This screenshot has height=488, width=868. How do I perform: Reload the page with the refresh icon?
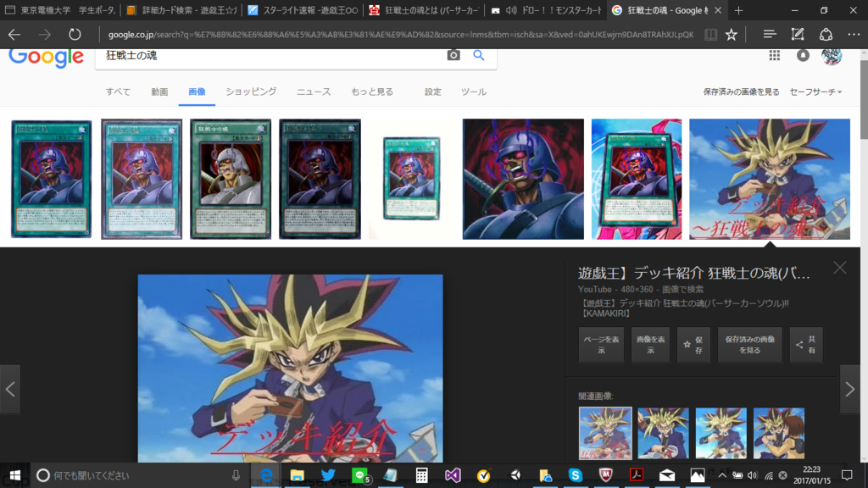75,34
